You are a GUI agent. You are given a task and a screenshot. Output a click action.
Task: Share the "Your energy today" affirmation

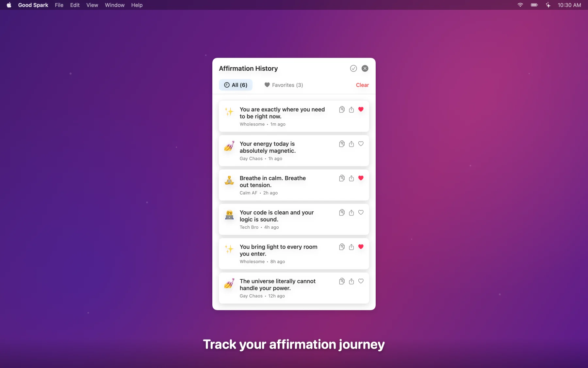click(351, 144)
